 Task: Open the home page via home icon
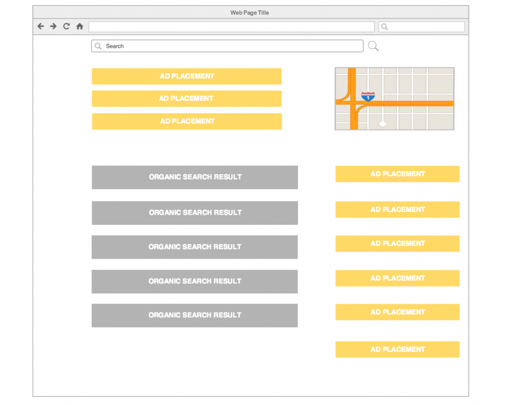79,26
